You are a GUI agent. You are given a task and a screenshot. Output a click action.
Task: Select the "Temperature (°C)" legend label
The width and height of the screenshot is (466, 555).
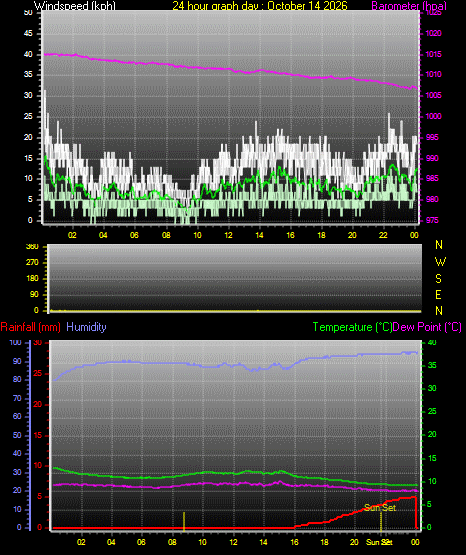click(352, 327)
